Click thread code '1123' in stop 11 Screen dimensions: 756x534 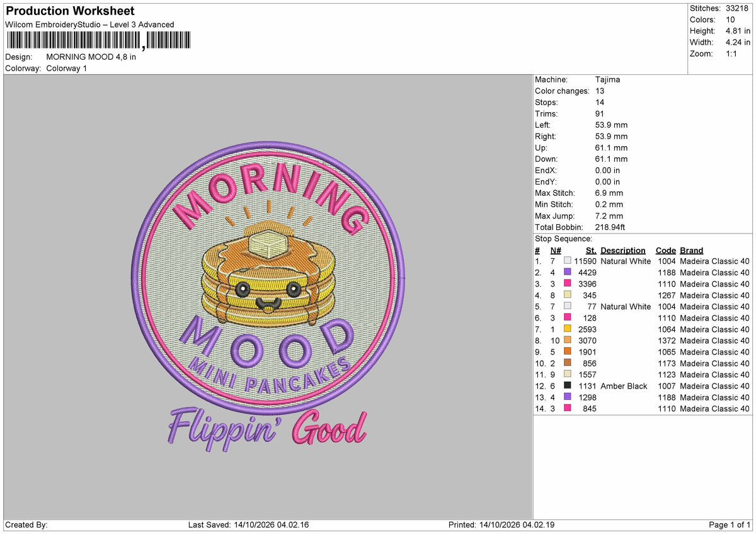click(x=667, y=375)
